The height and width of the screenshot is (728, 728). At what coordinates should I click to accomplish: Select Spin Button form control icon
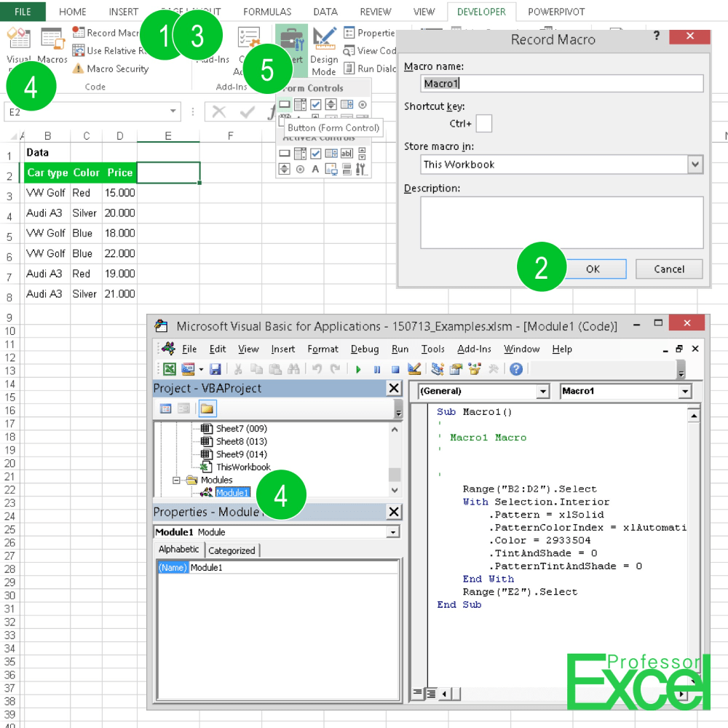point(331,104)
